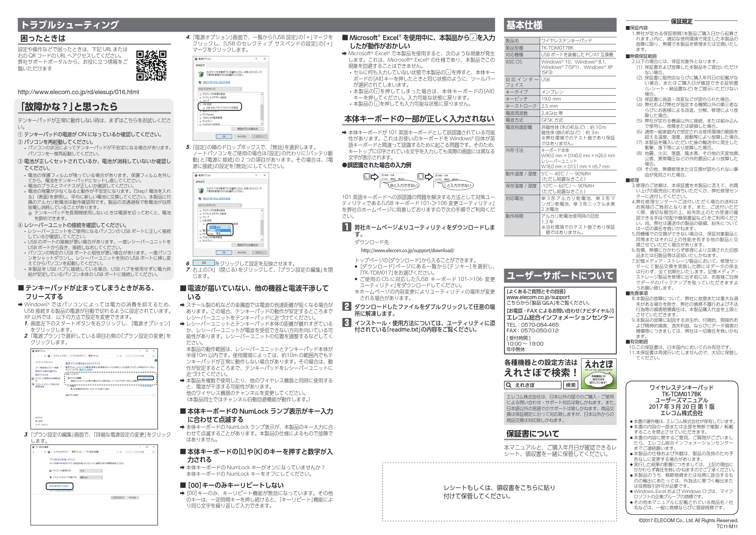756x535 pixels.
Task: Click the TEL : 0570-084-465 number
Action: [x=533, y=325]
